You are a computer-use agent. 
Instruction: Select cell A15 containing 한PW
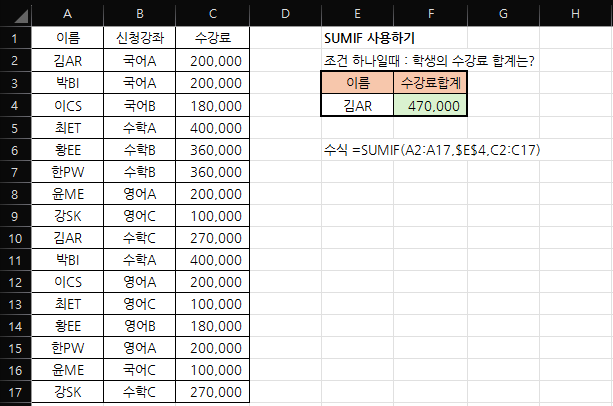(x=68, y=348)
